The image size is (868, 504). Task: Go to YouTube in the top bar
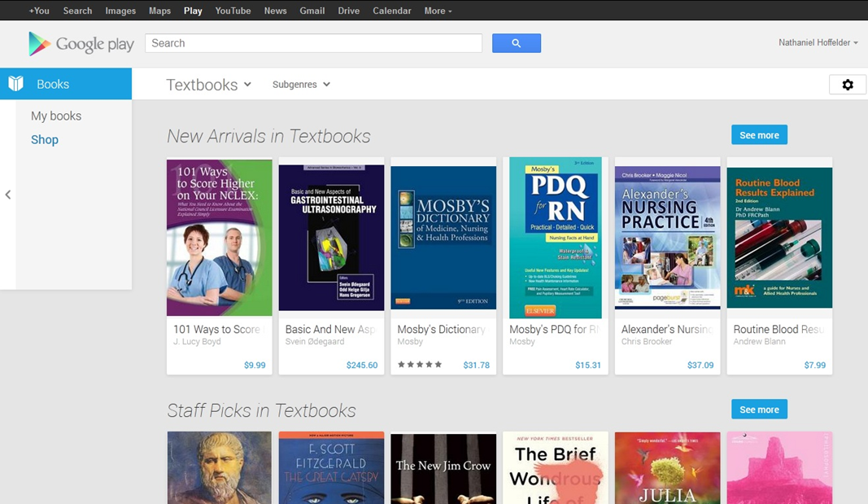pyautogui.click(x=233, y=11)
